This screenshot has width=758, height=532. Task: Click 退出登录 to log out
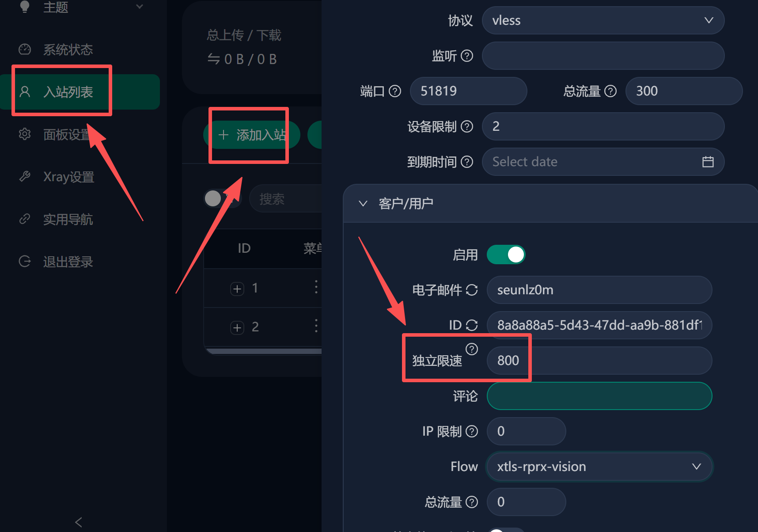(68, 262)
